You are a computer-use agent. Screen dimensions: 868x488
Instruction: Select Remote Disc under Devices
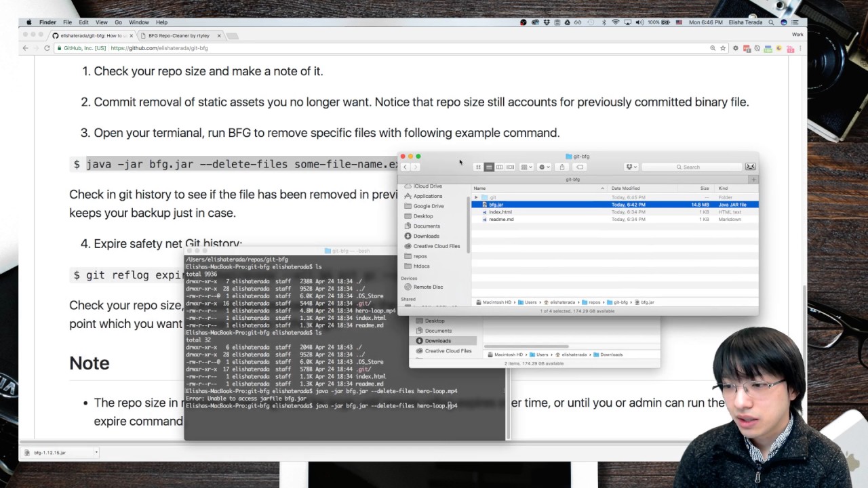(x=428, y=287)
